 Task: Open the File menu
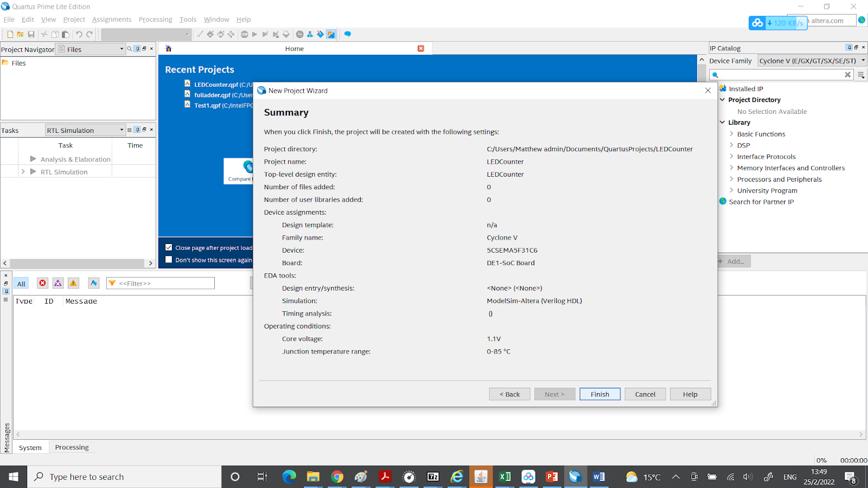point(9,20)
